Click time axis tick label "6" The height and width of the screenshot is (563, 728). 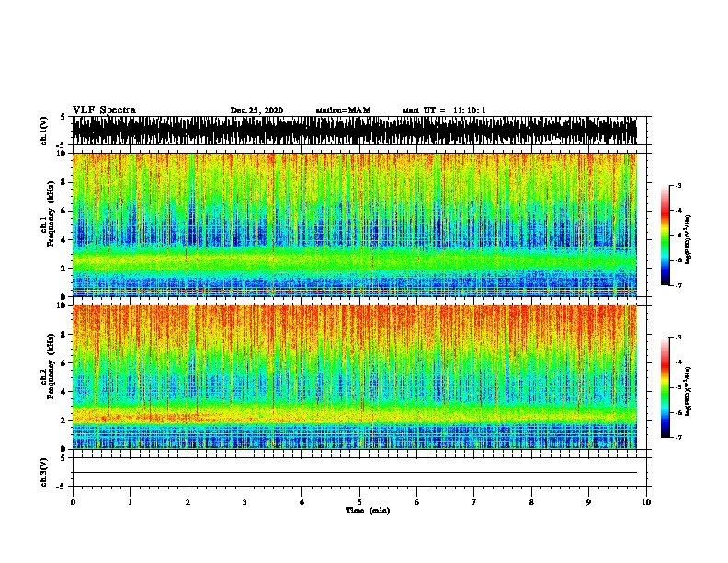pyautogui.click(x=417, y=502)
